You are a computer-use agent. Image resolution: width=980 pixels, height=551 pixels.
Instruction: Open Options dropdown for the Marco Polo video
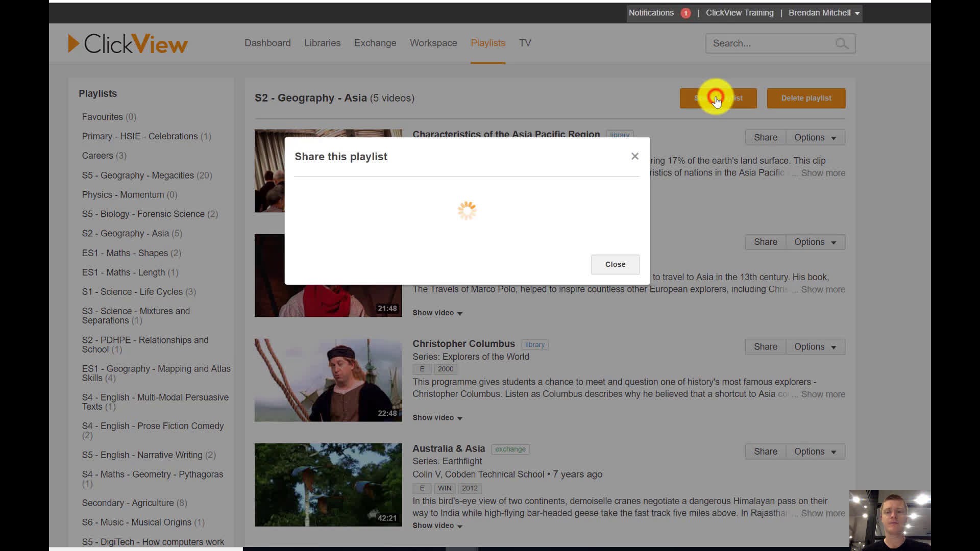tap(815, 242)
